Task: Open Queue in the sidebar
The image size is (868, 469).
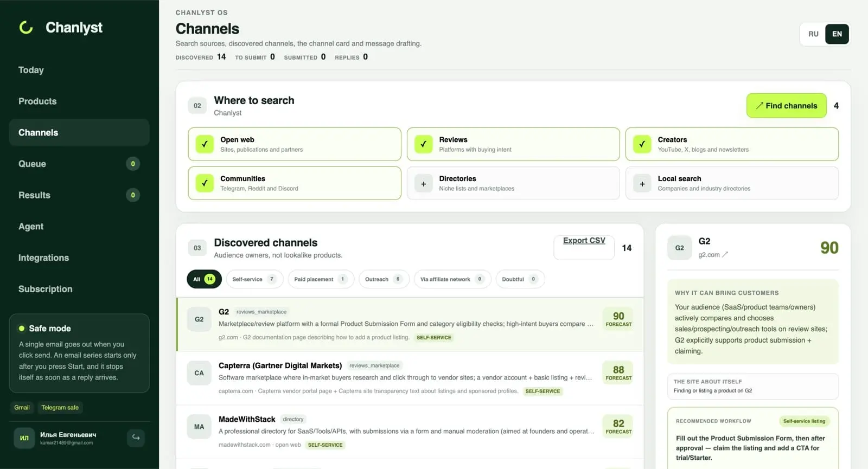Action: (x=79, y=164)
